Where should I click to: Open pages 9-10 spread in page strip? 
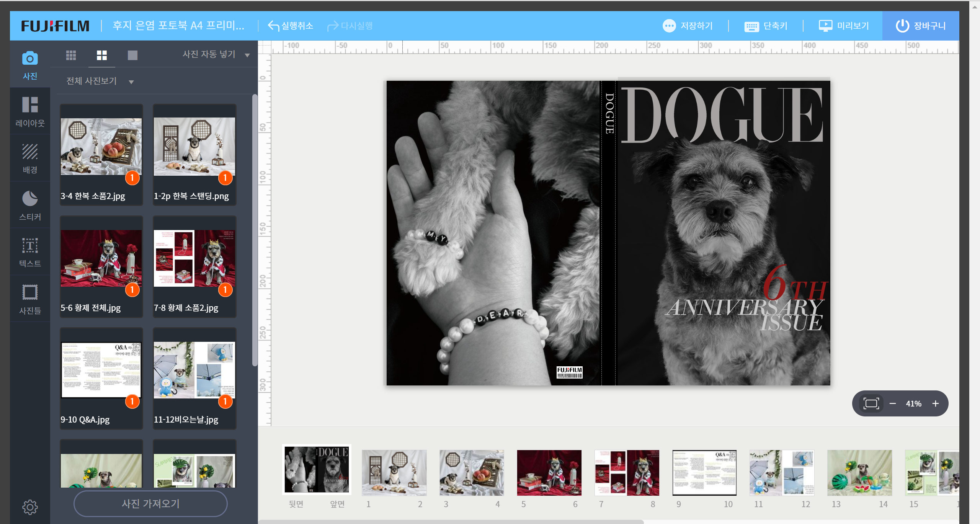tap(705, 473)
